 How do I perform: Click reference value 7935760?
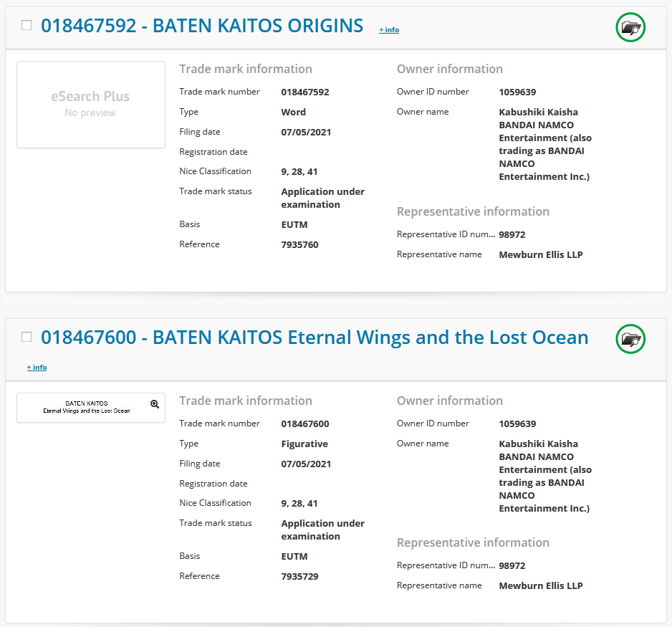299,244
